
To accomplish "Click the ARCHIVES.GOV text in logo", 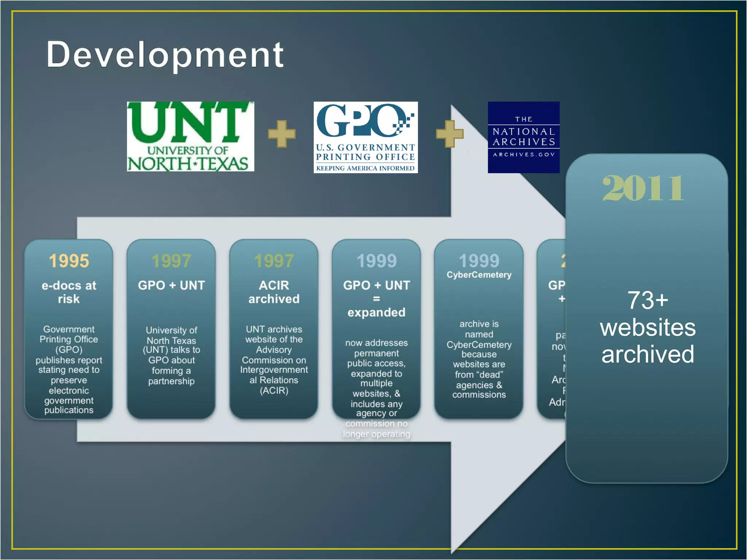I will tap(524, 155).
